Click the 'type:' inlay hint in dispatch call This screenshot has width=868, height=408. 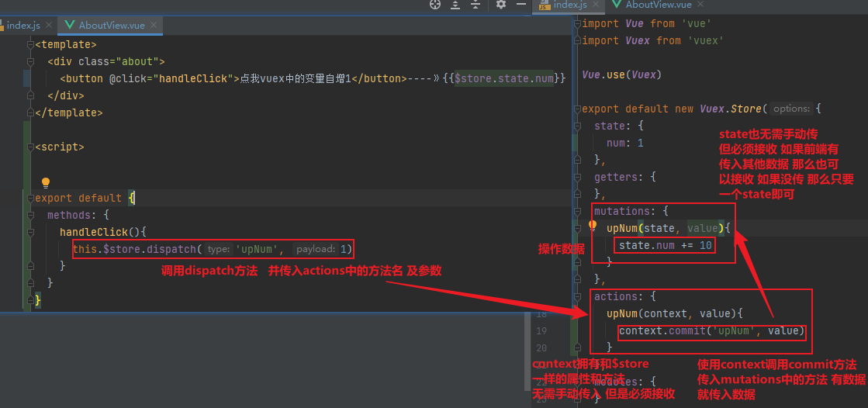[x=218, y=249]
